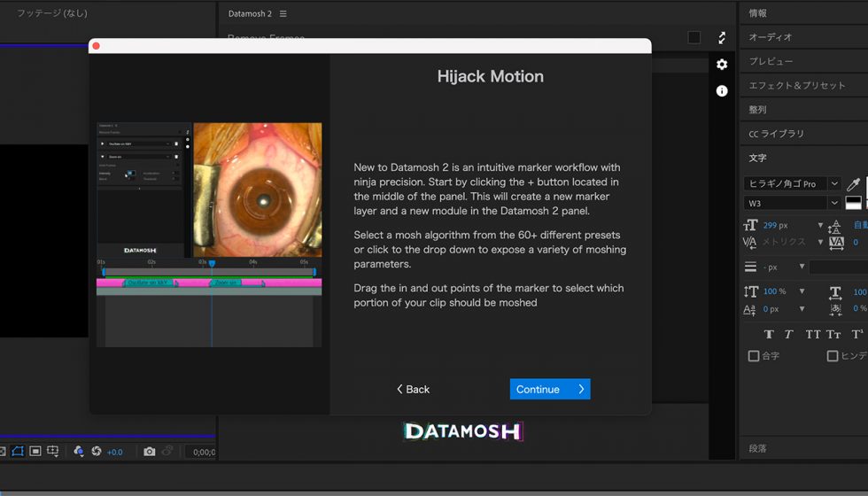This screenshot has width=868, height=496.
Task: Open the font size dropdown arrow
Action: click(820, 225)
